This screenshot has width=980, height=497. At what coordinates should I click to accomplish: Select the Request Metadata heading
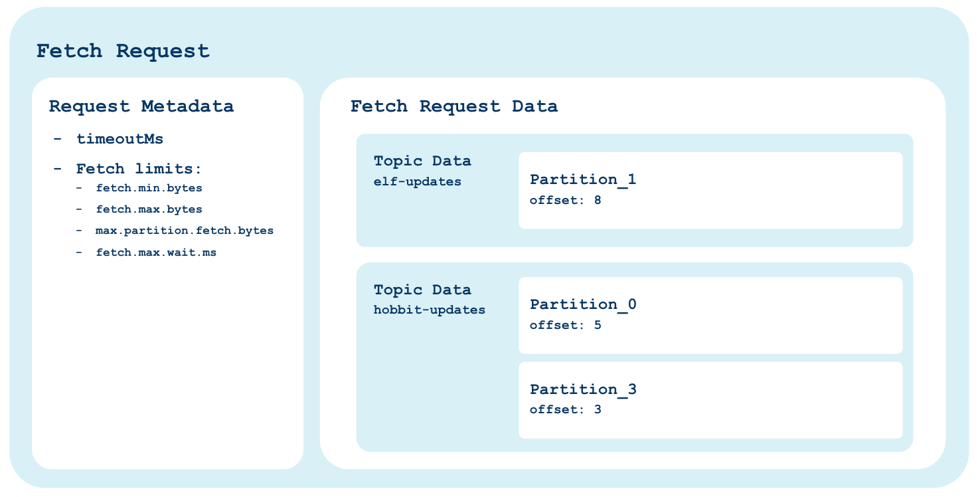click(141, 106)
